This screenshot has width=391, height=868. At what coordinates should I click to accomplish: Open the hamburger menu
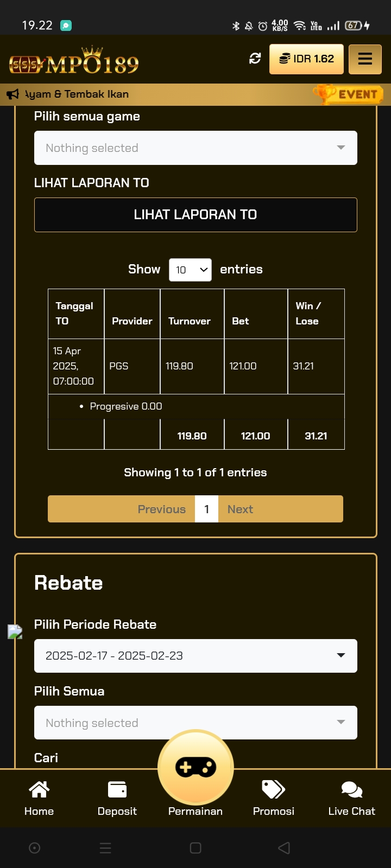[x=365, y=59]
